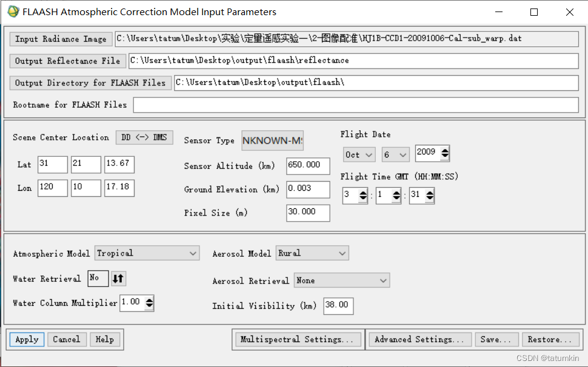Toggle Water Retrieval with the arrows icon
Viewport: 588px width, 367px height.
click(x=118, y=279)
